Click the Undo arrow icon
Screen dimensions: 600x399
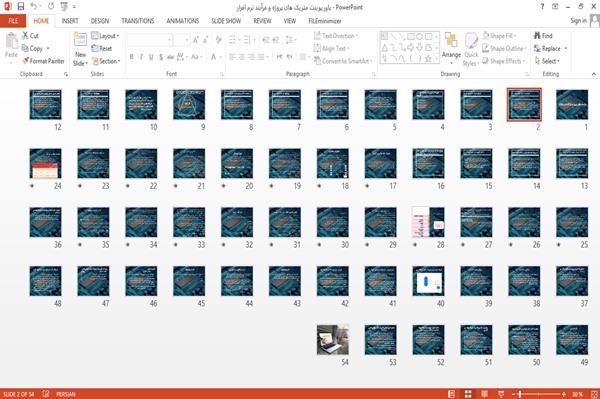pyautogui.click(x=34, y=7)
